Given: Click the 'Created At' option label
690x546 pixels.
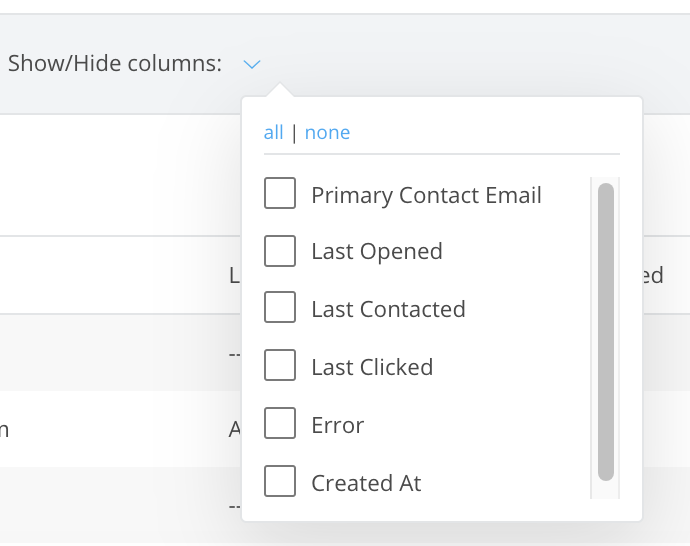Looking at the screenshot, I should [366, 483].
